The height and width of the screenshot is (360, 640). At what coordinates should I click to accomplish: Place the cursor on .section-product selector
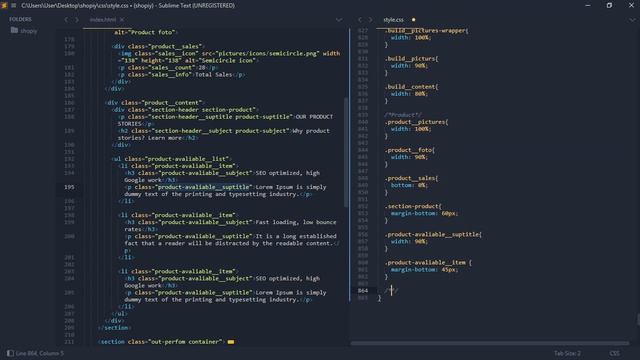coord(412,207)
